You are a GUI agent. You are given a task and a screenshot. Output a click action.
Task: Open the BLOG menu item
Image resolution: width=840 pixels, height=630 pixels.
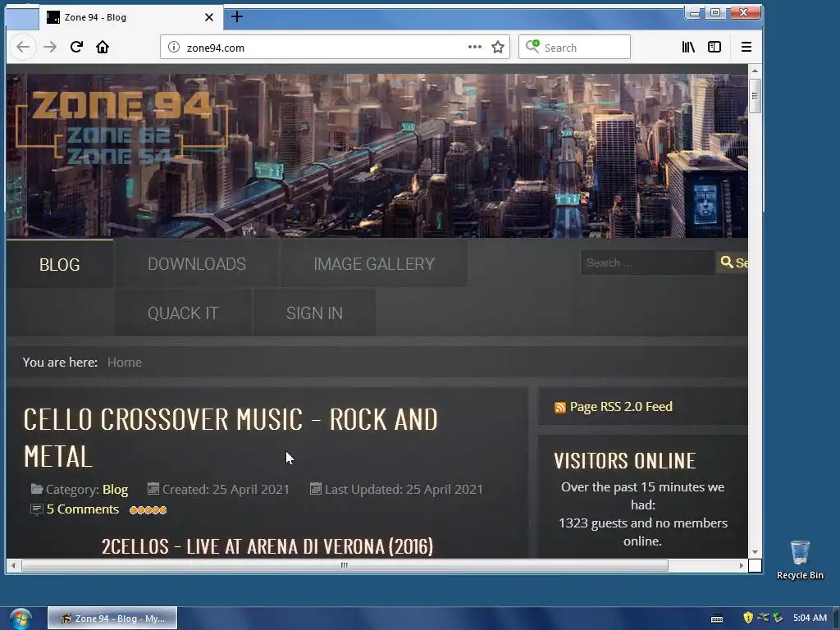[59, 264]
